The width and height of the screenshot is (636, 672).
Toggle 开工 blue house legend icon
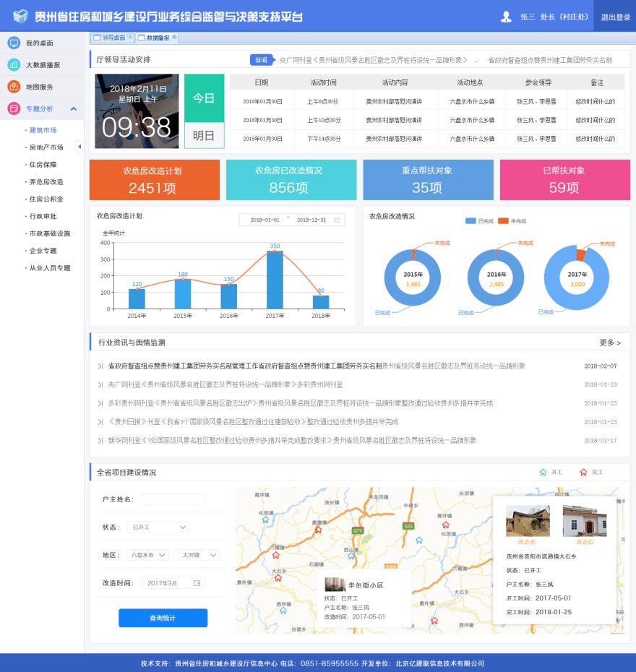pyautogui.click(x=543, y=472)
